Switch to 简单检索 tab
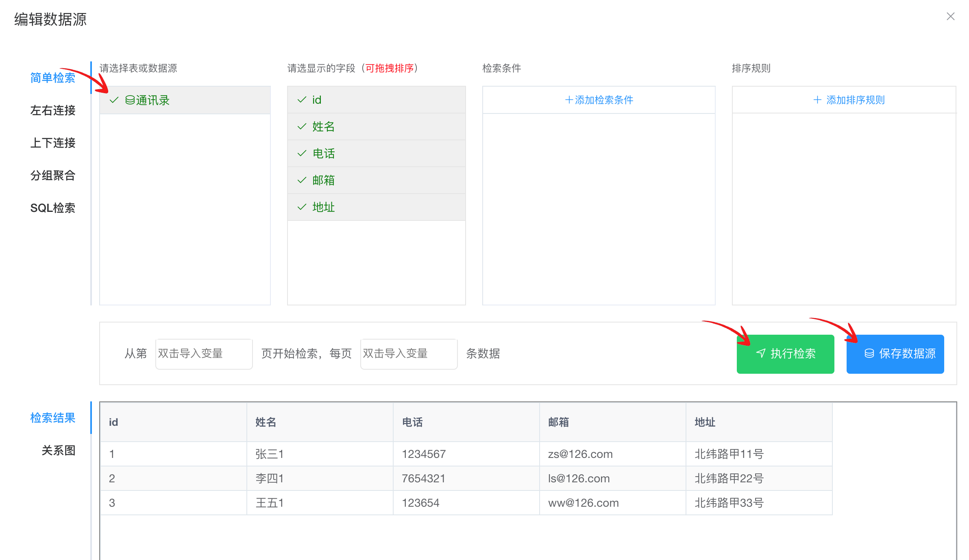The image size is (969, 560). (53, 78)
